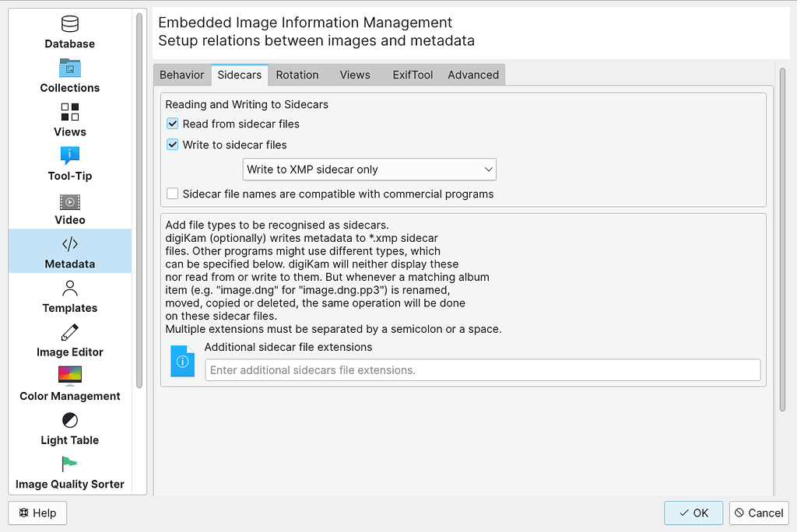Open the Color Management monitor icon
This screenshot has height=532, width=797.
[69, 376]
